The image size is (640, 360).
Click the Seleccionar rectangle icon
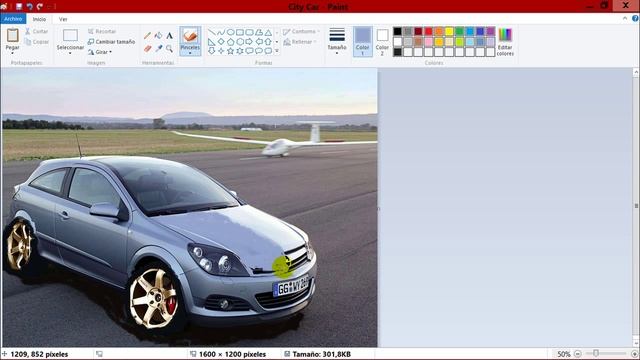point(70,36)
